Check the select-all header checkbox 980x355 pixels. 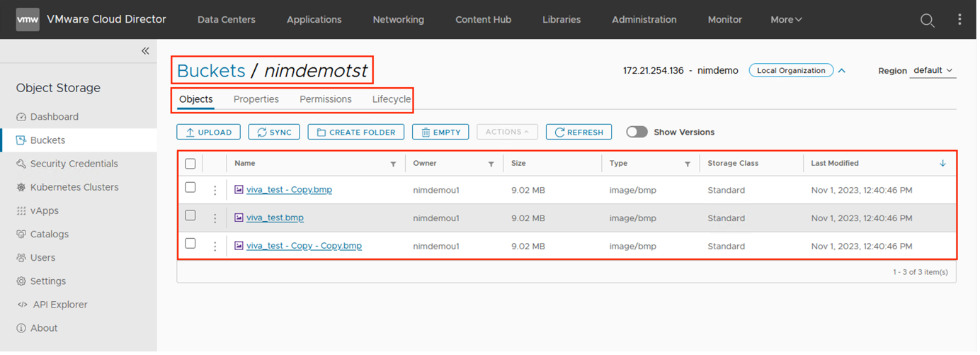pyautogui.click(x=190, y=164)
